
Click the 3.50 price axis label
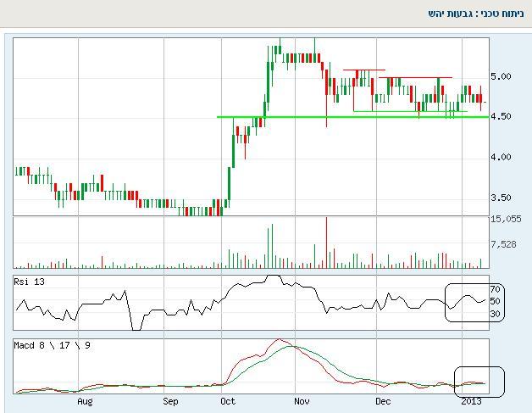click(x=501, y=198)
